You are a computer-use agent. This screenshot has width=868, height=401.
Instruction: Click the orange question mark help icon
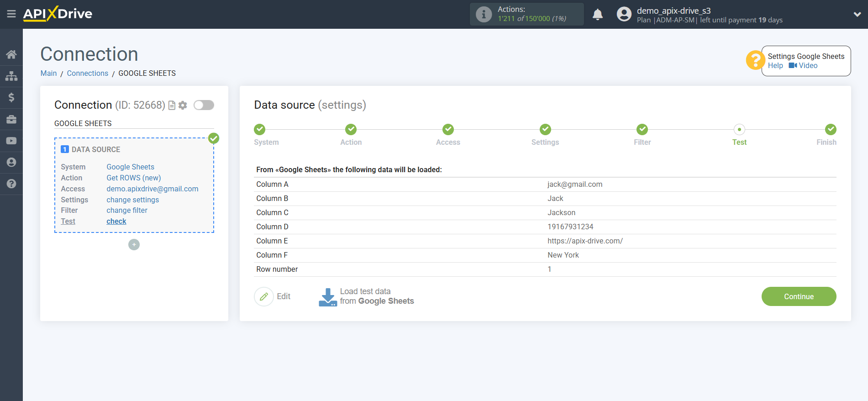tap(755, 60)
